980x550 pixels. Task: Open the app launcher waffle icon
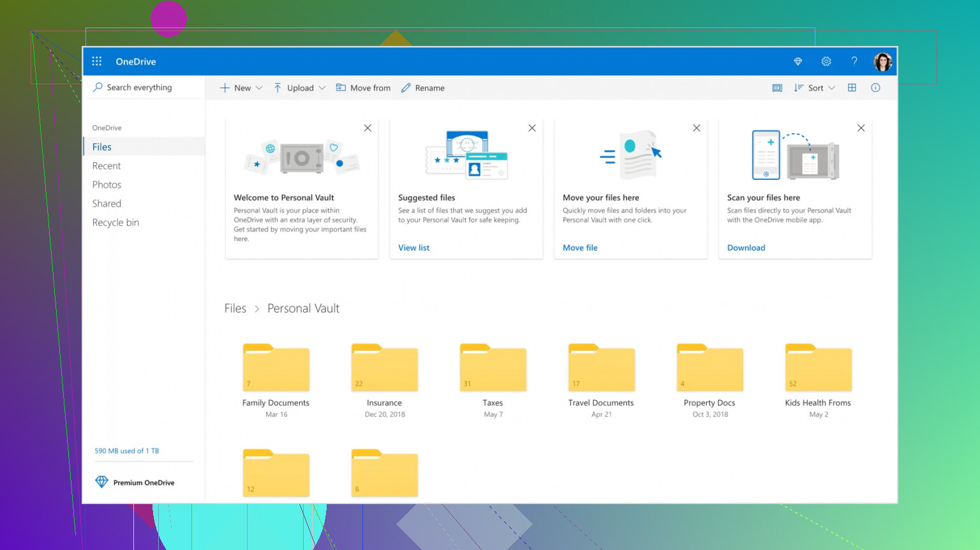pyautogui.click(x=97, y=61)
